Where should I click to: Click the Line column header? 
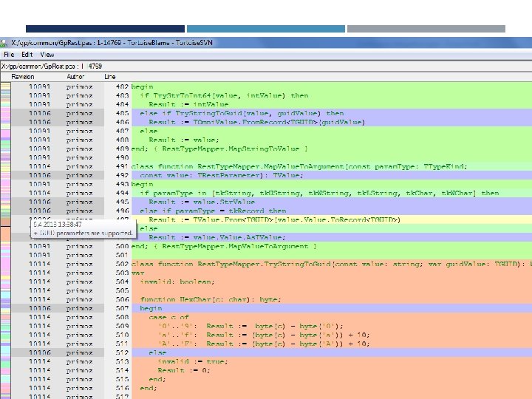tap(110, 76)
